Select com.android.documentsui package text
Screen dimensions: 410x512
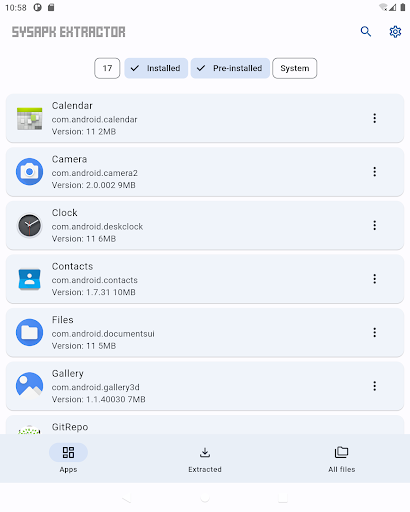click(103, 334)
